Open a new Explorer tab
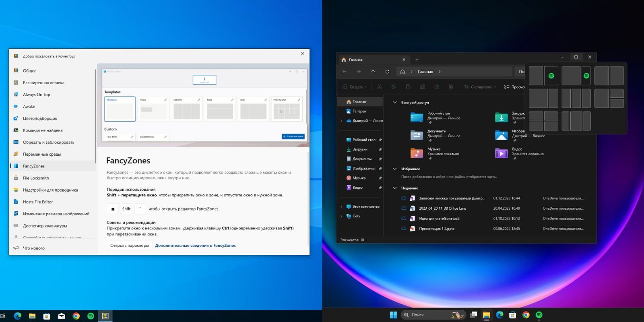 click(417, 60)
